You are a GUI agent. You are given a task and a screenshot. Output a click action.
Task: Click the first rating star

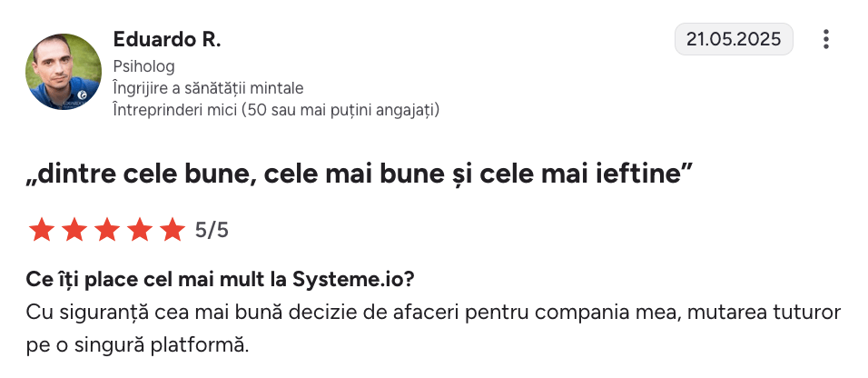coord(42,230)
